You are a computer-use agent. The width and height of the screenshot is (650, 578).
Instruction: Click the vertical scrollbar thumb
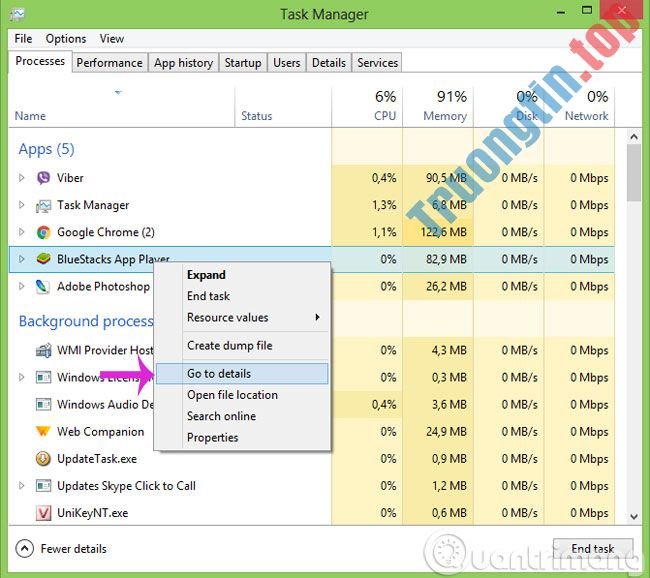(x=634, y=172)
